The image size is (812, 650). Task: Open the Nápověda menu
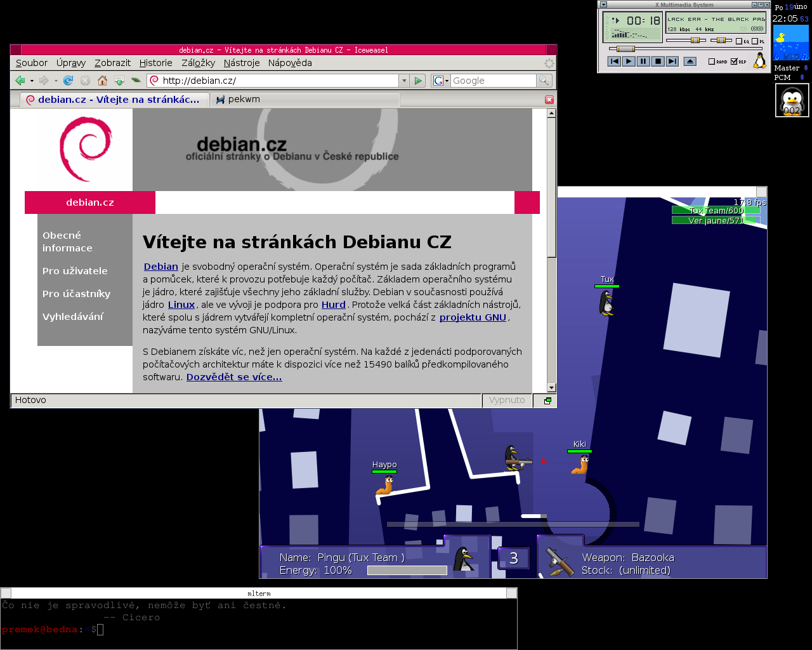click(290, 63)
